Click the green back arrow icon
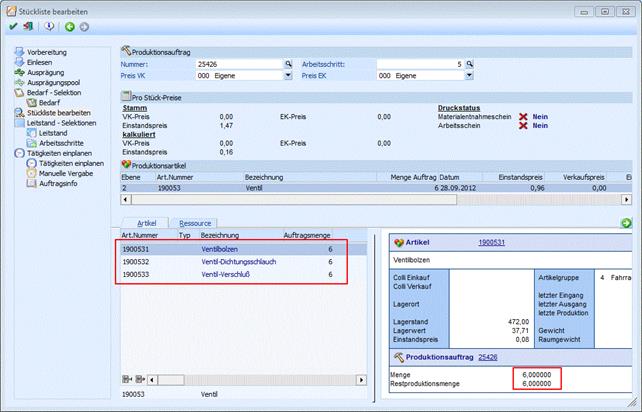642x412 pixels. pyautogui.click(x=70, y=27)
